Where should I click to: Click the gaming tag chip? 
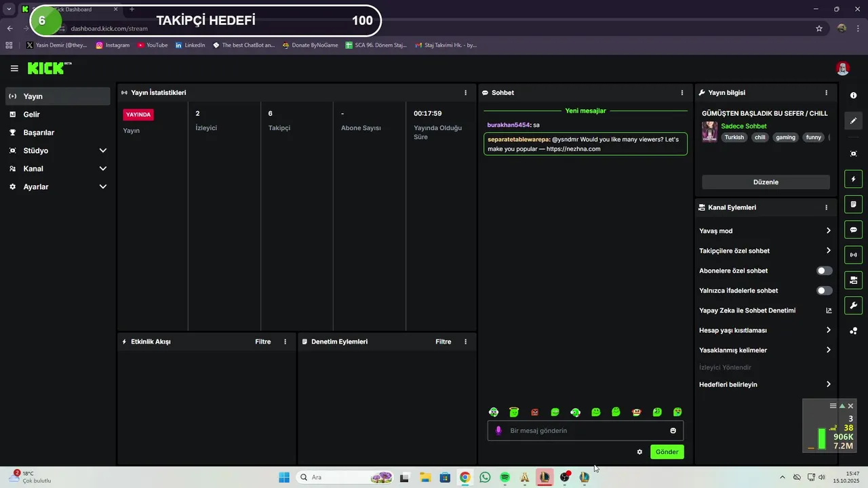coord(785,137)
